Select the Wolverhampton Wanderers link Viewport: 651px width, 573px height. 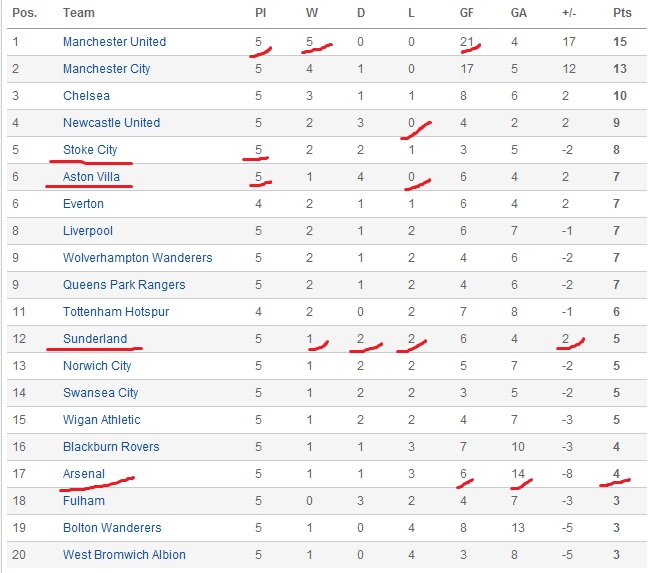[137, 258]
